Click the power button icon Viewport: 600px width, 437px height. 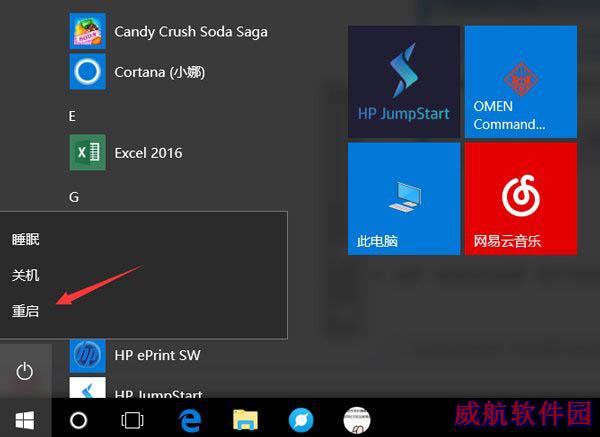coord(25,371)
